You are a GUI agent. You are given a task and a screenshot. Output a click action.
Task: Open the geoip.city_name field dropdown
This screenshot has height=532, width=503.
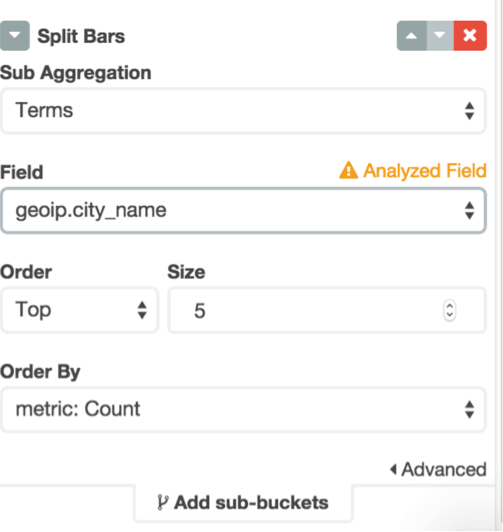(244, 210)
